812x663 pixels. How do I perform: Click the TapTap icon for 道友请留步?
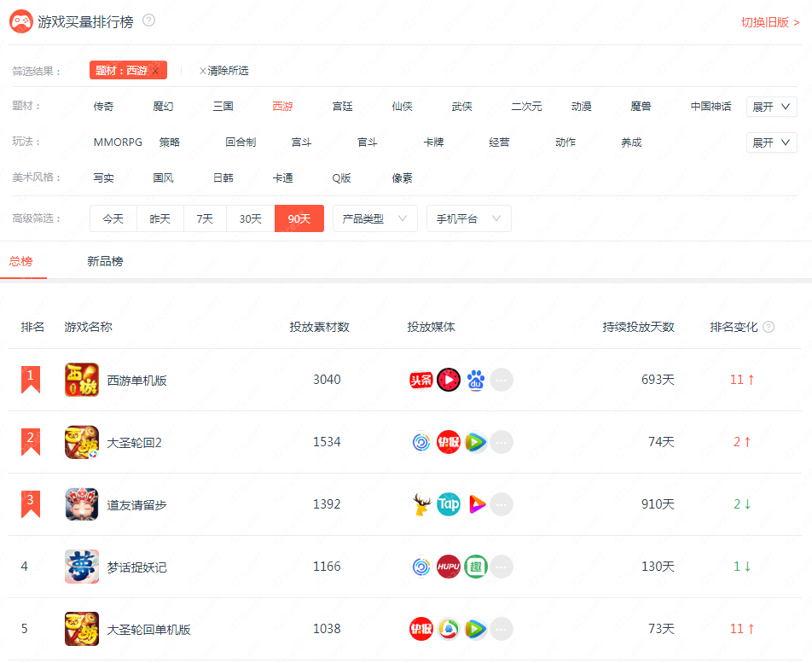pyautogui.click(x=449, y=504)
